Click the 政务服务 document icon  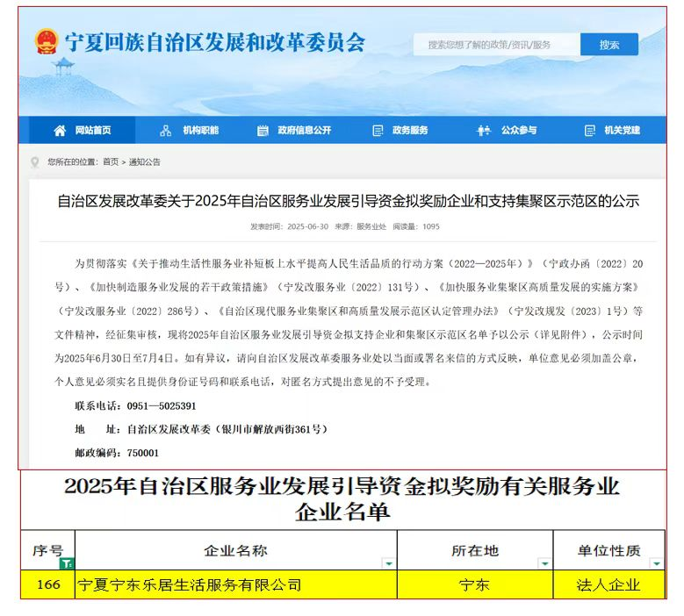pos(378,131)
